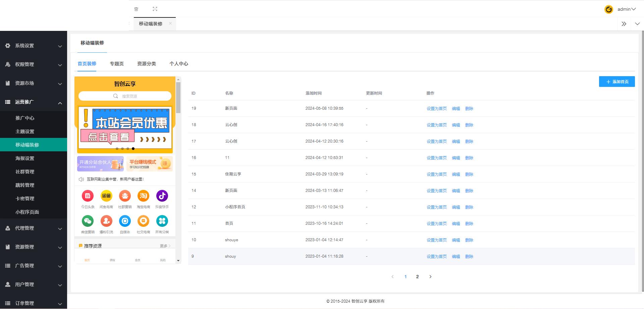The width and height of the screenshot is (644, 309).
Task: Select the 淘宝电商 icon in preview
Action: click(143, 196)
